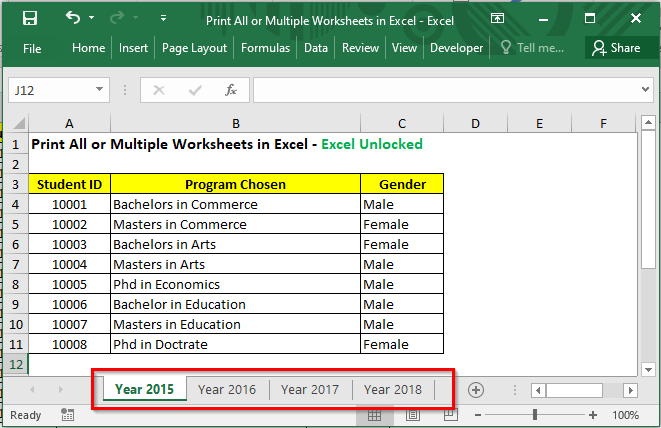Open Customize Quick Access Toolbar dropdown

coord(163,18)
